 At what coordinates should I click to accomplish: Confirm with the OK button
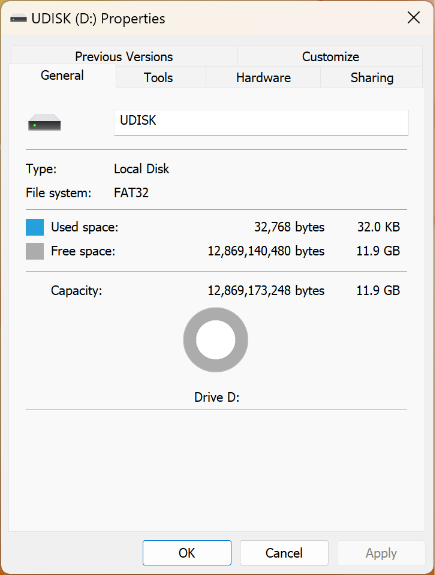click(187, 553)
